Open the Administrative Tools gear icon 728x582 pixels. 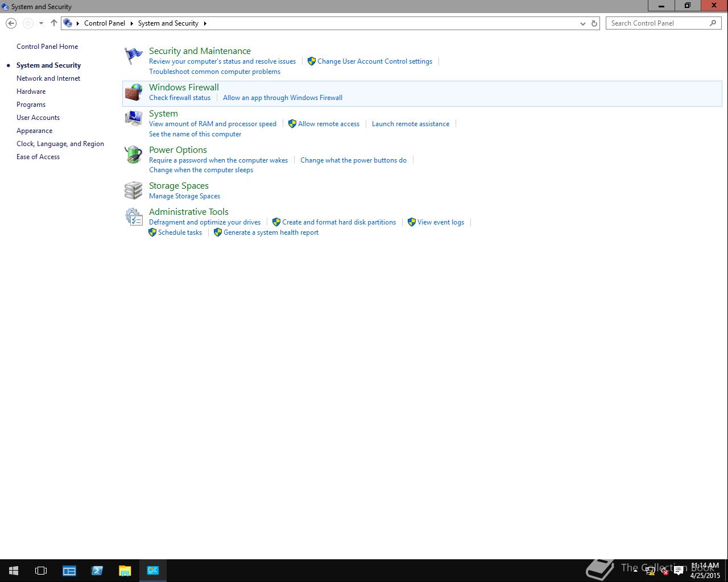[134, 217]
